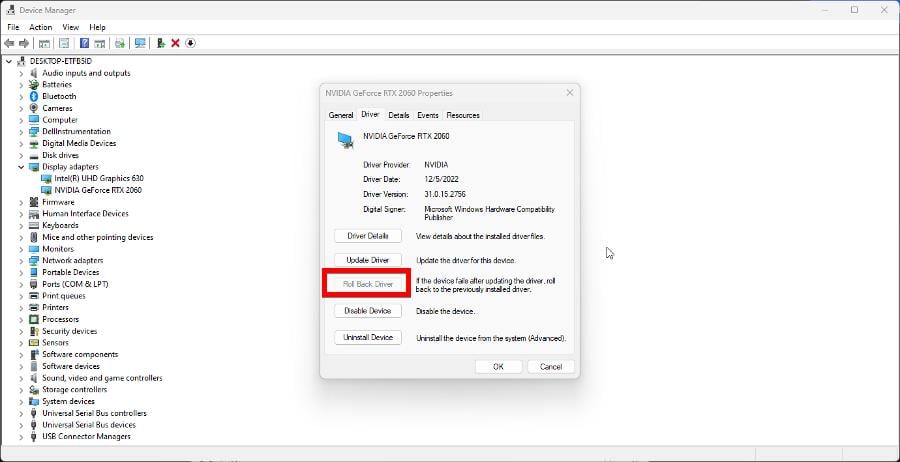Collapse the Display adapters node
Screen dimensions: 900x462
21,167
